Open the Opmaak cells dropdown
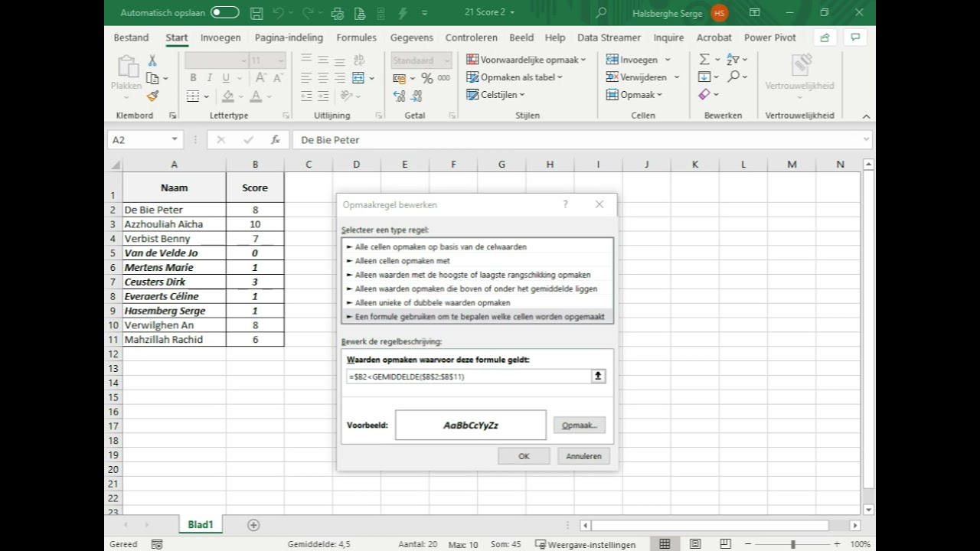 [x=634, y=95]
